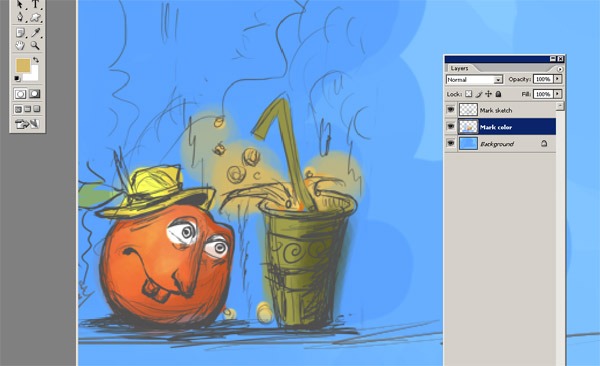This screenshot has height=366, width=600.
Task: Select the Zoom magnifier tool
Action: point(35,46)
